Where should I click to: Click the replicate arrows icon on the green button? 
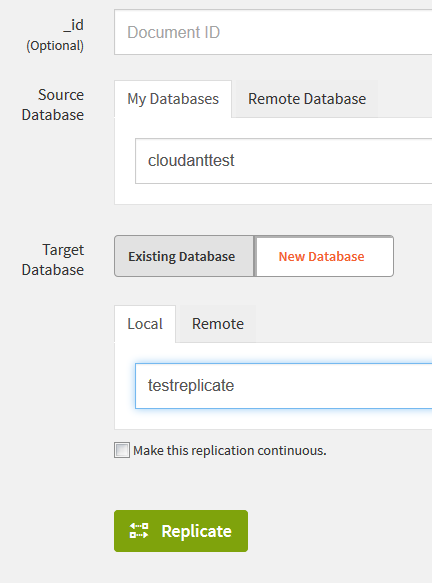tap(139, 531)
